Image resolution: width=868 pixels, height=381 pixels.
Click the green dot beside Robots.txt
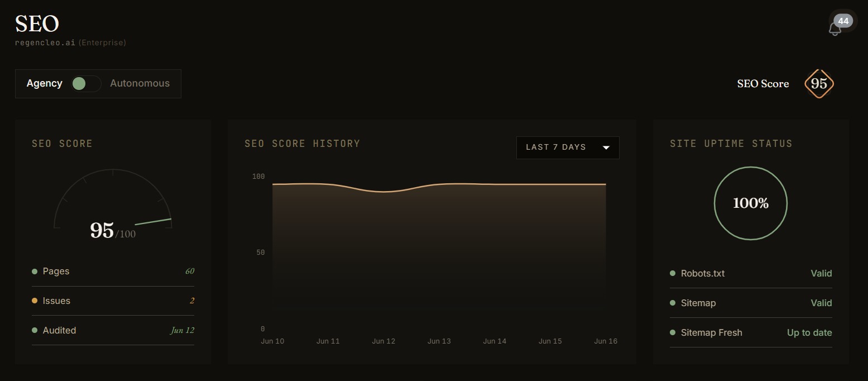click(673, 273)
